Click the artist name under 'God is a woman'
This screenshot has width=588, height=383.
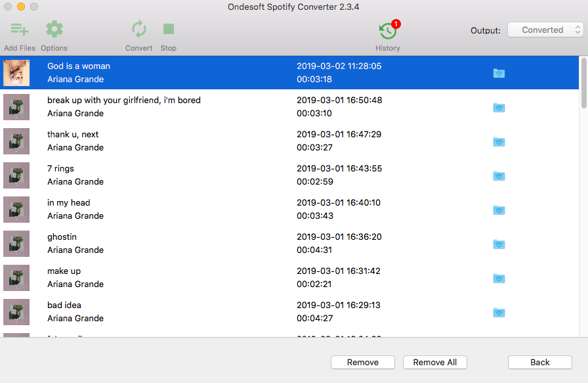click(x=75, y=79)
